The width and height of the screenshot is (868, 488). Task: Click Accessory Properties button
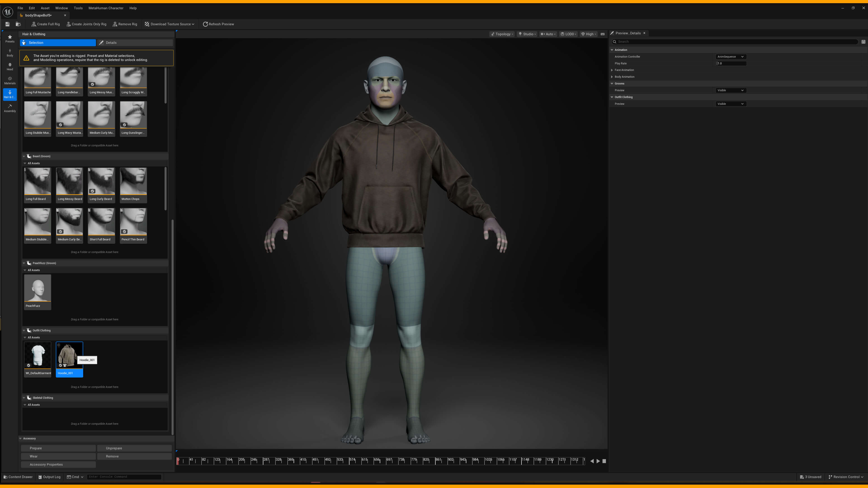tap(58, 465)
